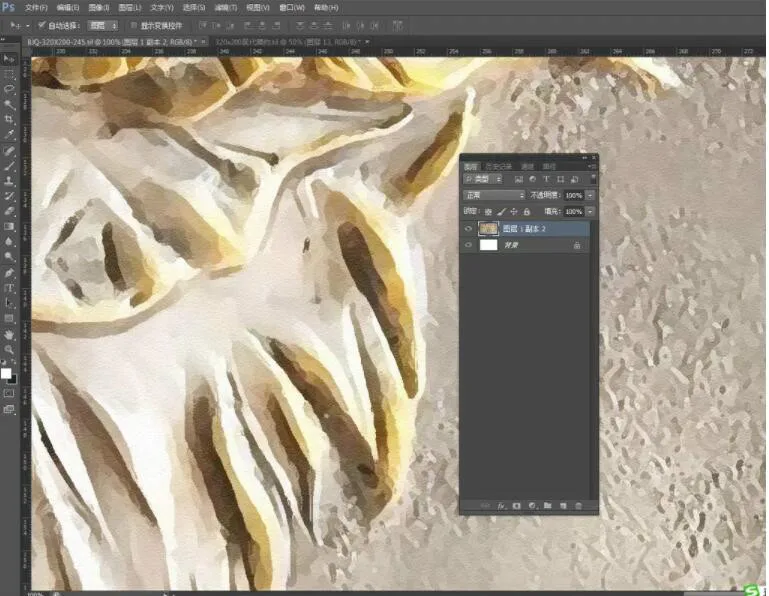Select the Blur tool
This screenshot has width=769, height=596.
(x=9, y=241)
